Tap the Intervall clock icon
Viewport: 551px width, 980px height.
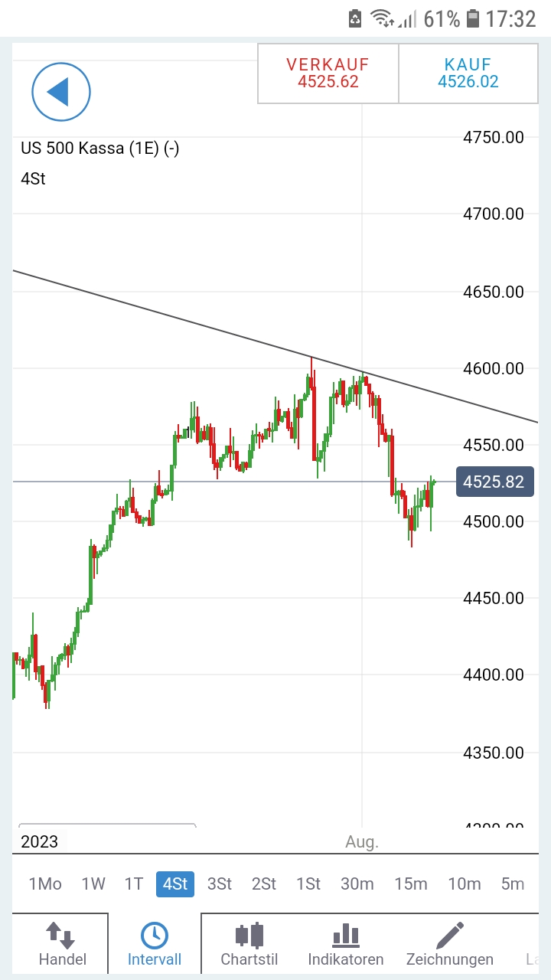coord(155,936)
